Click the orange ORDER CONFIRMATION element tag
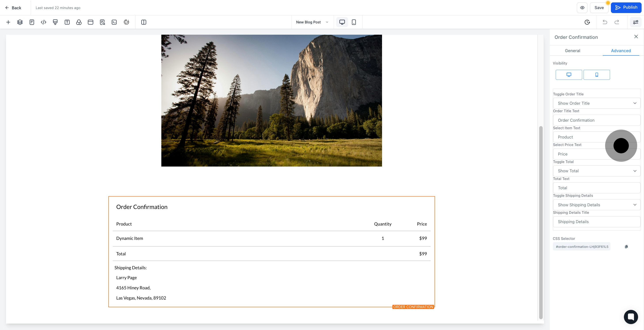 tap(413, 307)
